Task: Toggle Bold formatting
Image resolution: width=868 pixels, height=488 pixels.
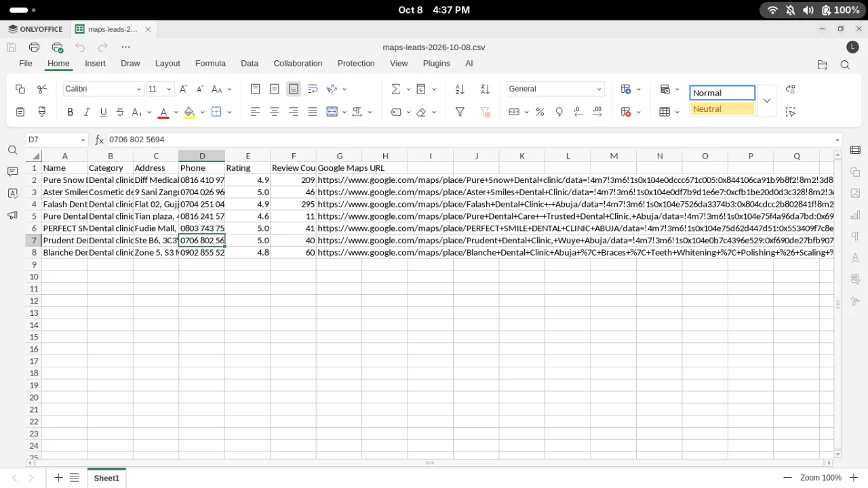Action: (x=70, y=112)
